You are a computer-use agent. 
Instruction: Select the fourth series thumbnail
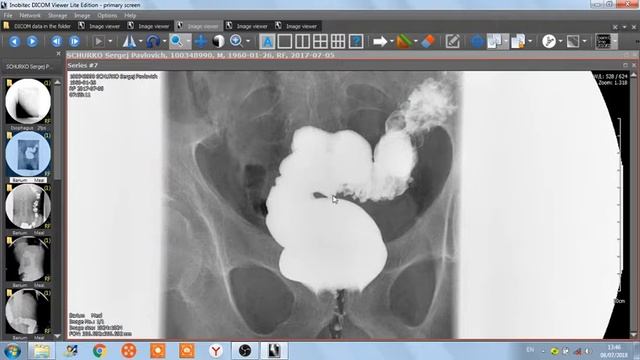[x=28, y=259]
